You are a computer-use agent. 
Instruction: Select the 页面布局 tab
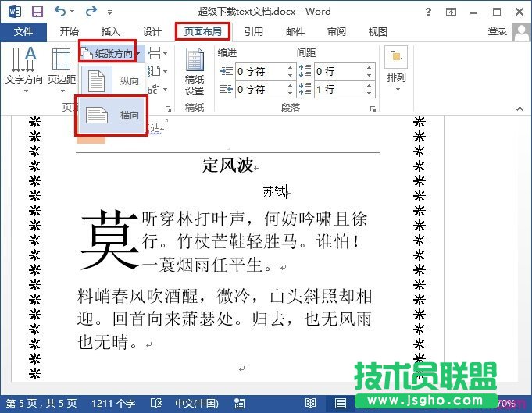click(x=202, y=31)
